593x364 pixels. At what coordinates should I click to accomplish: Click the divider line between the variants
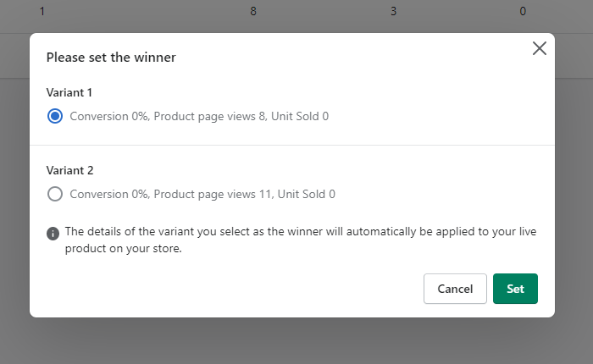(292, 146)
